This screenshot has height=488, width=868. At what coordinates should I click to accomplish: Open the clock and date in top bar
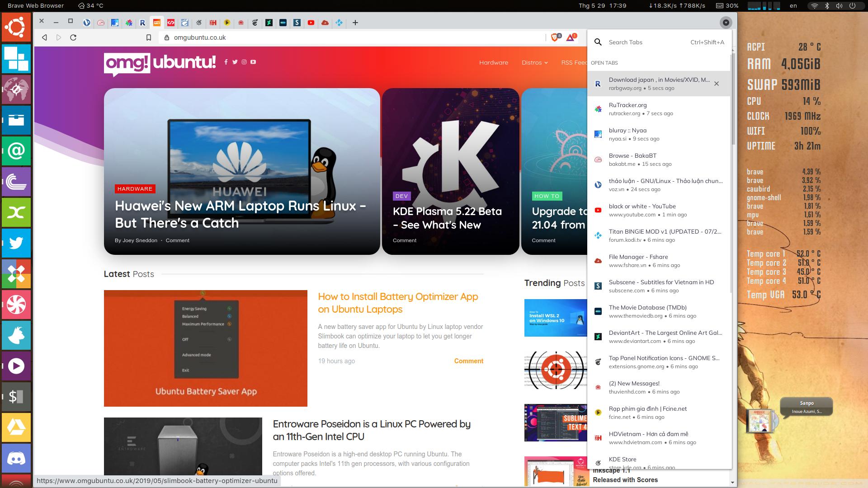pyautogui.click(x=603, y=6)
